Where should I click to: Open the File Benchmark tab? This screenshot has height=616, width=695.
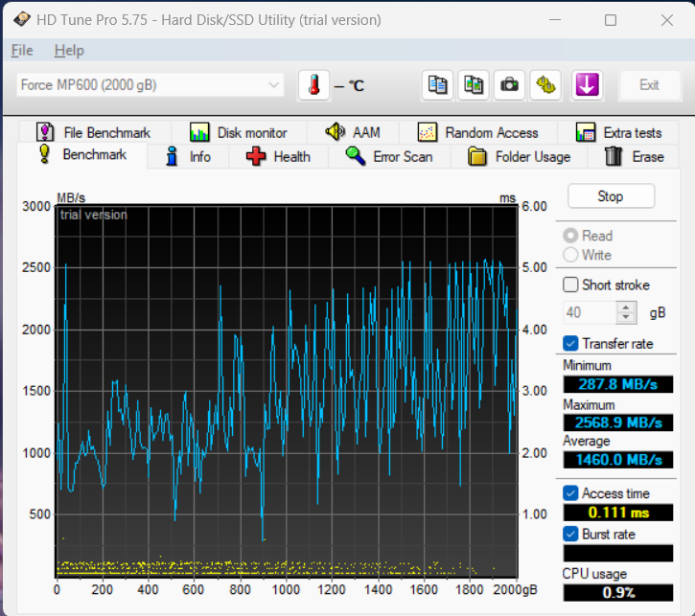(94, 132)
